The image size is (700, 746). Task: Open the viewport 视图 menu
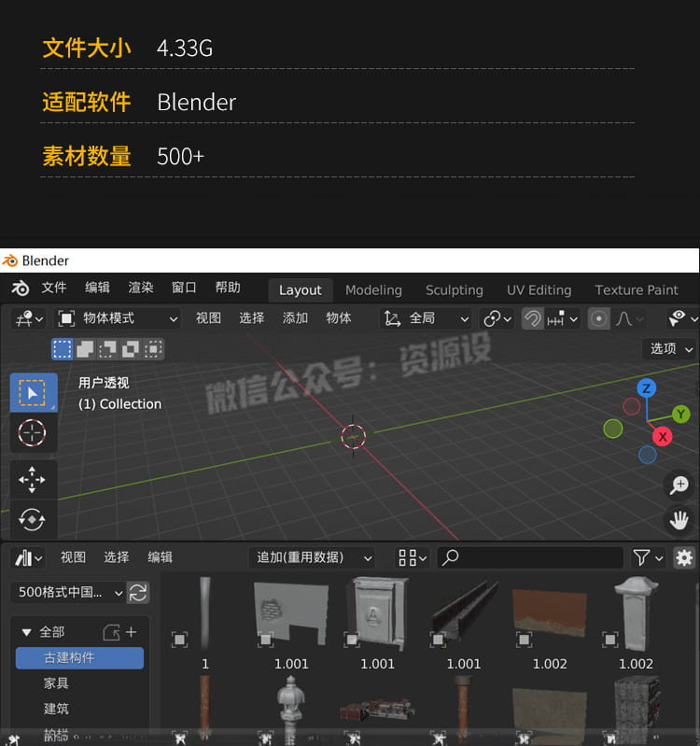[208, 318]
